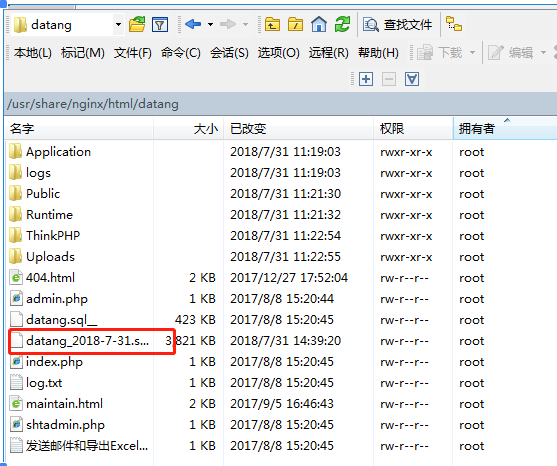Screen dimensions: 557x466
Task: Click the Application folder icon
Action: click(x=15, y=152)
